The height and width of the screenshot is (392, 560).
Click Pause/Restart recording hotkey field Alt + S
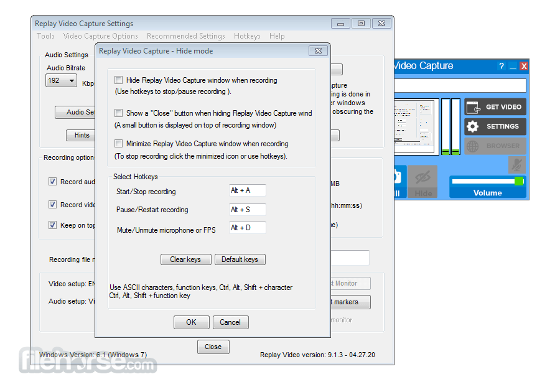pos(248,210)
